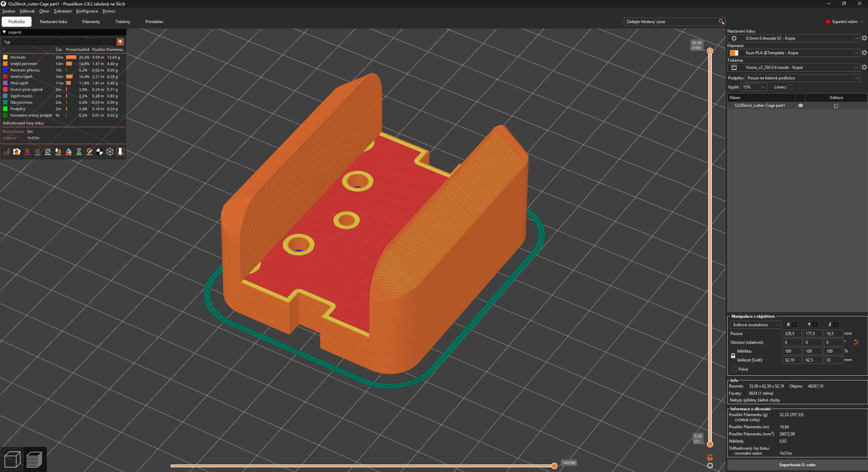Toggle visibility eye for 12x20inch_cutter-Cage part1
Image resolution: width=868 pixels, height=472 pixels.
[x=801, y=105]
